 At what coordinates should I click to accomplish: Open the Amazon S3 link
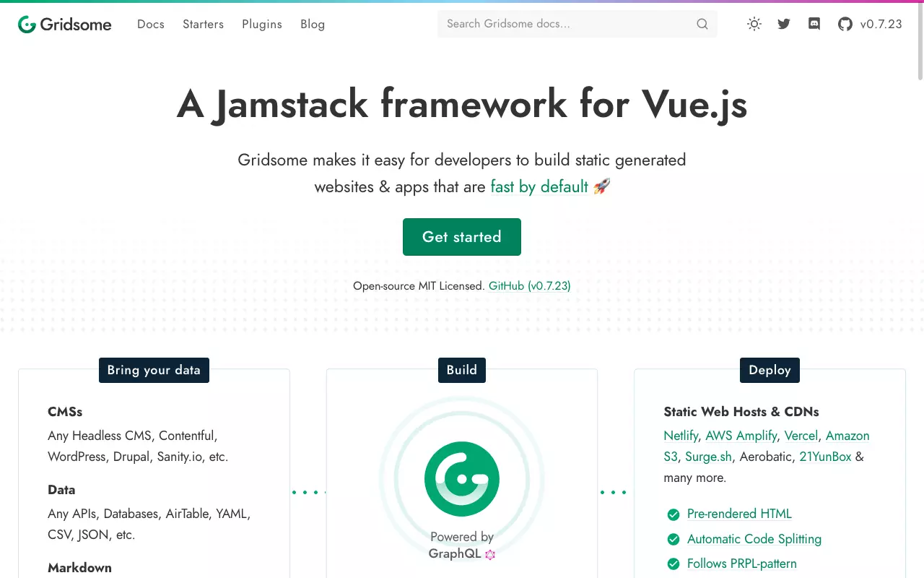click(767, 446)
